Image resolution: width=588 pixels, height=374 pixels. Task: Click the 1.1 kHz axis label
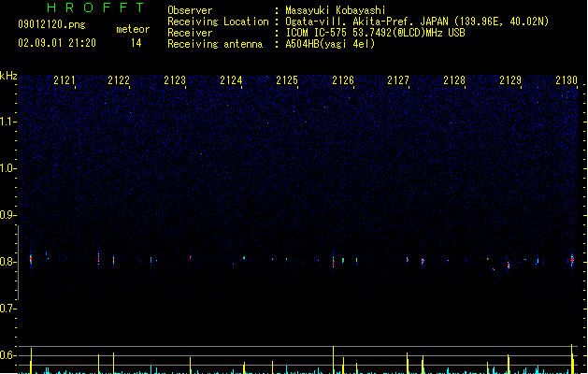7,122
